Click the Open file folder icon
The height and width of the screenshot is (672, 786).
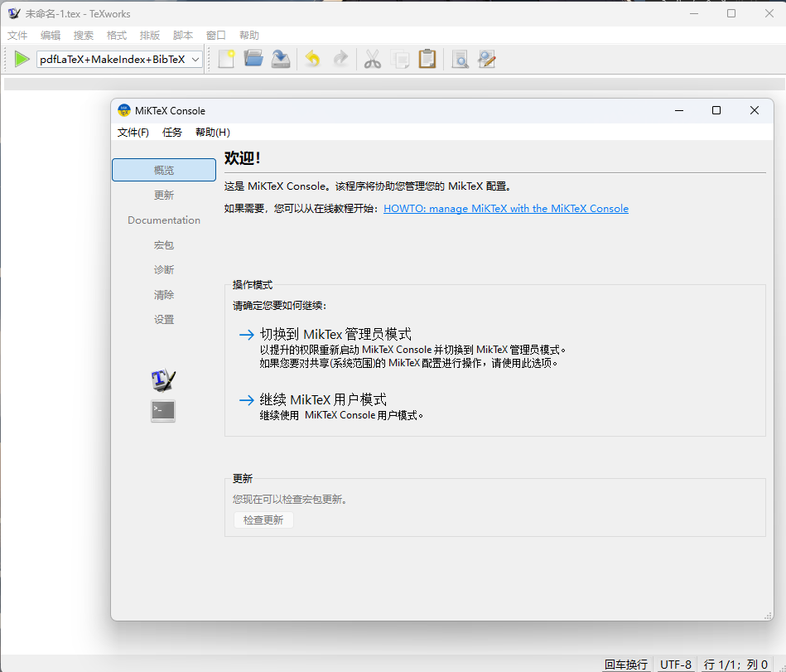click(x=253, y=59)
